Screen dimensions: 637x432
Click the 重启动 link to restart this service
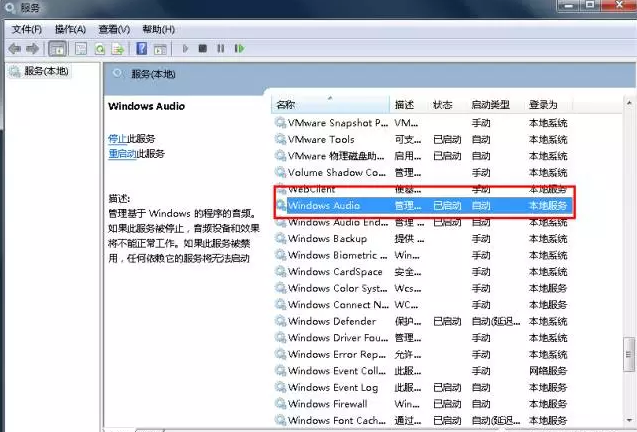pos(122,154)
